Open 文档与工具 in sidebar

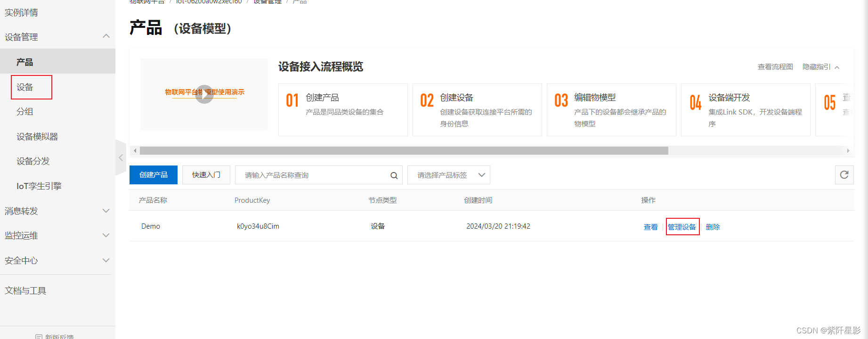(x=25, y=290)
